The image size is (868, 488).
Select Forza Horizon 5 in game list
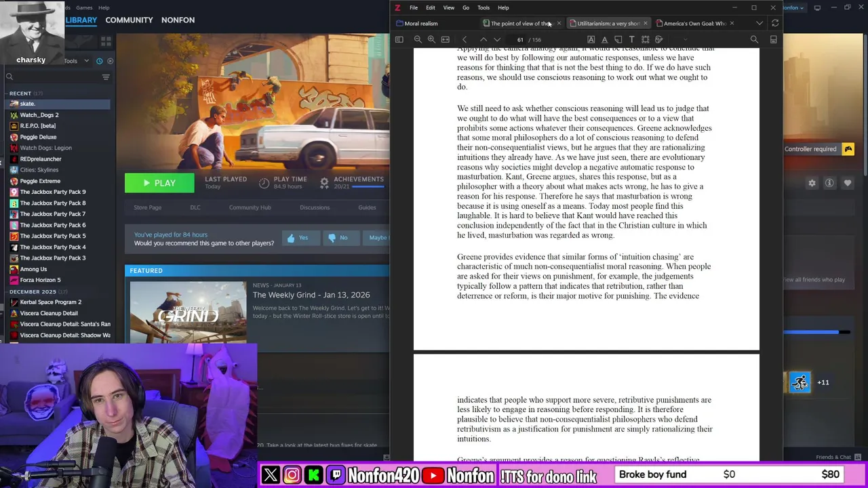click(40, 280)
